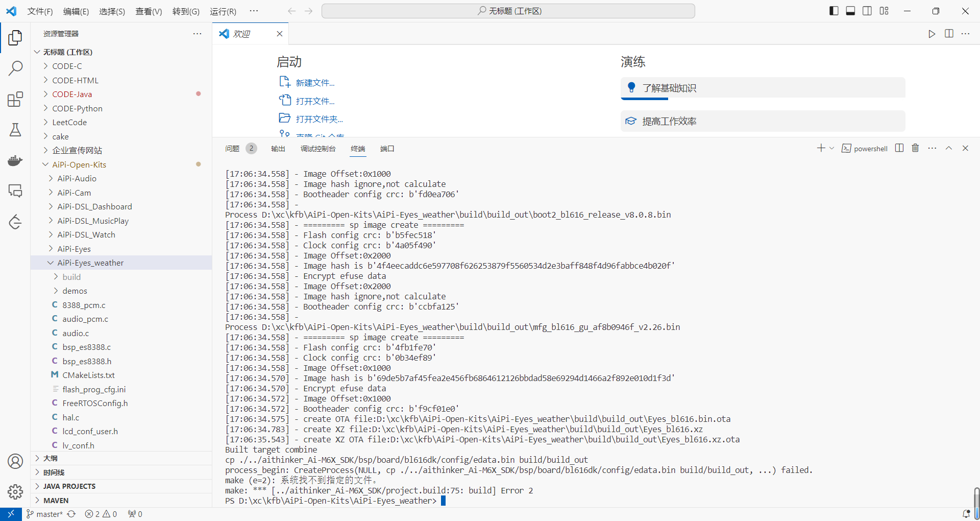980x521 pixels.
Task: Open the overflow menu ellipsis in menu bar
Action: tap(254, 11)
